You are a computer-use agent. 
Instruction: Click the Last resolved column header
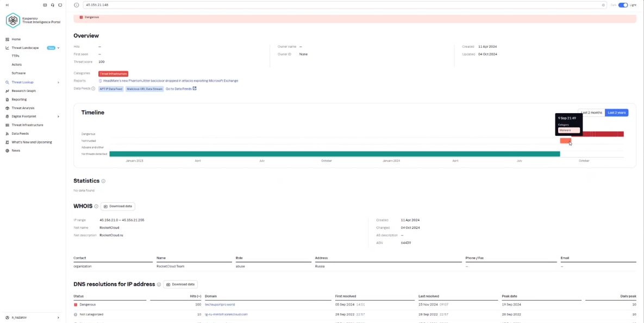429,296
